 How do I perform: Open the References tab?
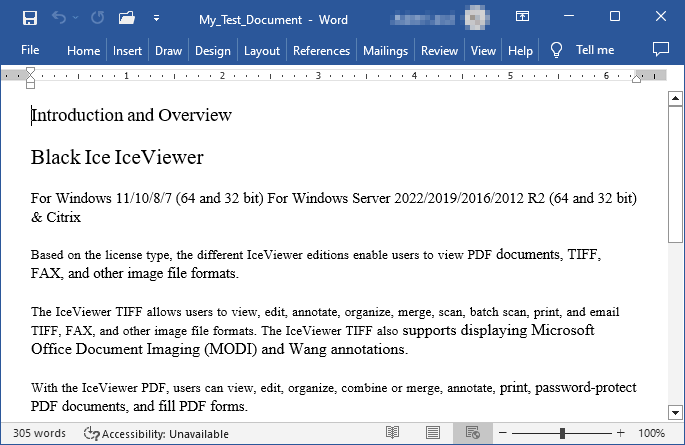[322, 51]
